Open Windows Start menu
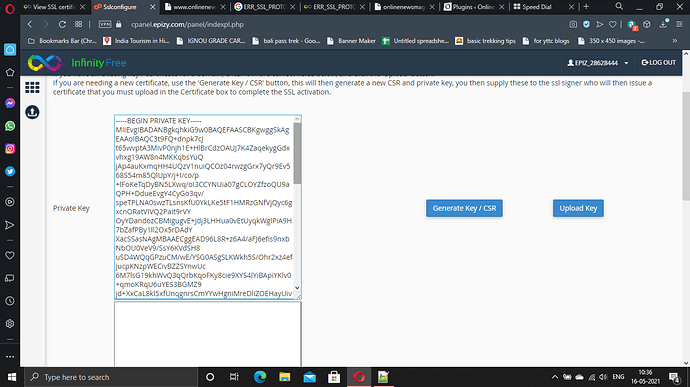The image size is (690, 387). (12, 377)
